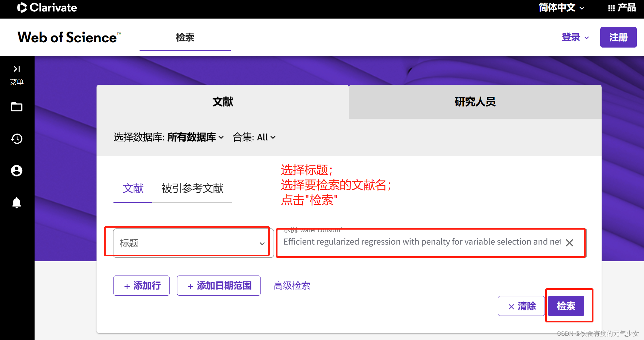The width and height of the screenshot is (644, 340).
Task: Open the 标题 field type dropdown
Action: pyautogui.click(x=194, y=243)
